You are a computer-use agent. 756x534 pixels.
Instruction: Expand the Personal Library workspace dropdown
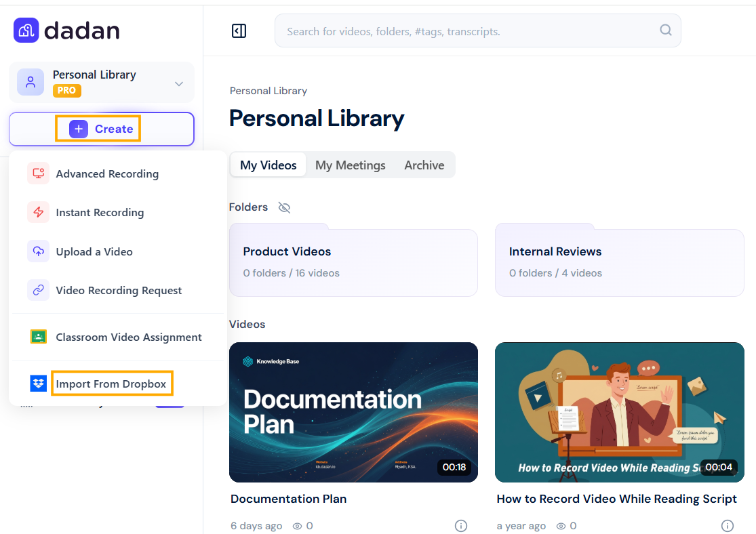[179, 83]
